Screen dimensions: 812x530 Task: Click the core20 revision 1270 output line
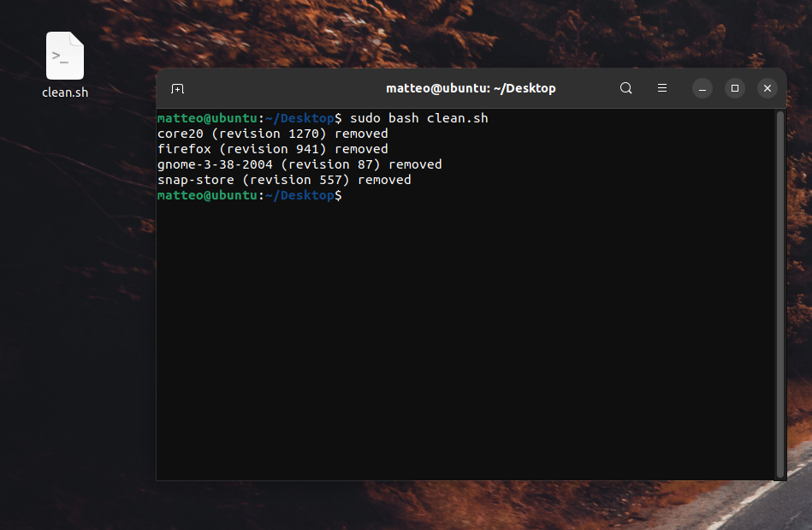[272, 134]
